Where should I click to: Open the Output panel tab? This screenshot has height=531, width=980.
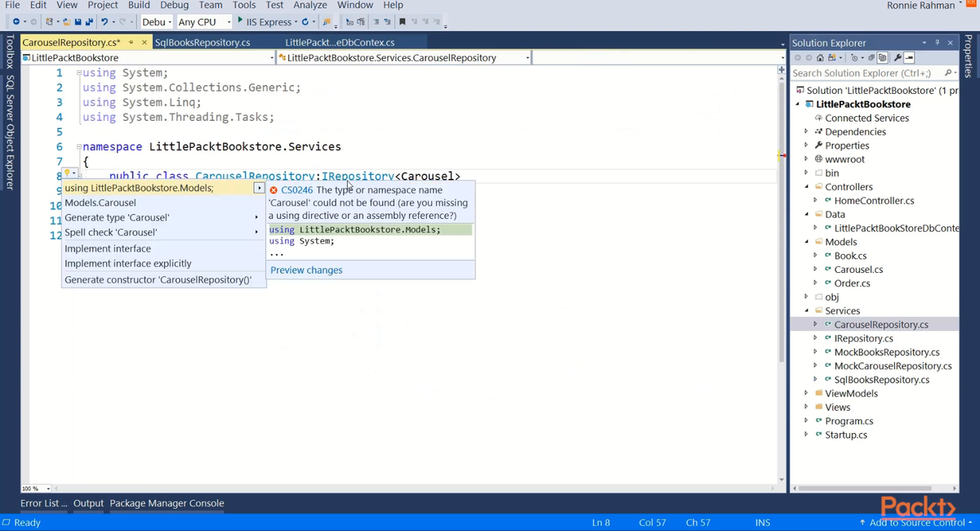click(88, 503)
